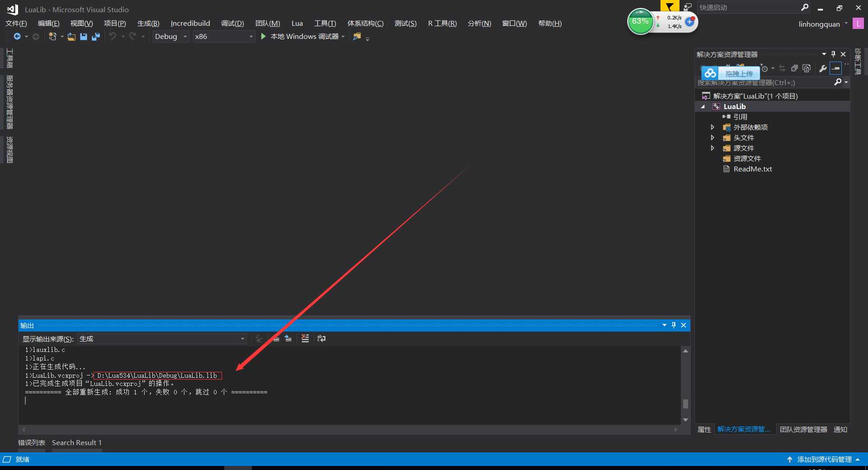
Task: Start debugging with the green play icon
Action: tap(264, 36)
